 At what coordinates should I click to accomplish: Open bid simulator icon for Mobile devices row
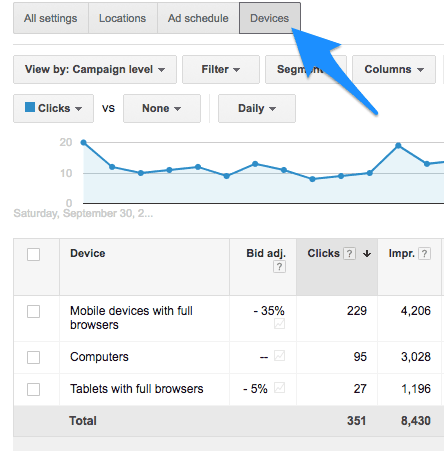pyautogui.click(x=279, y=324)
